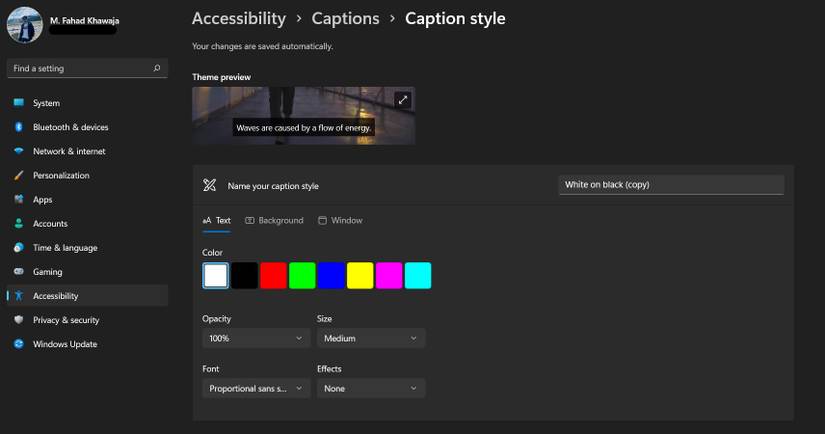
Task: Open the Opacity dropdown showing 100%
Action: [256, 338]
